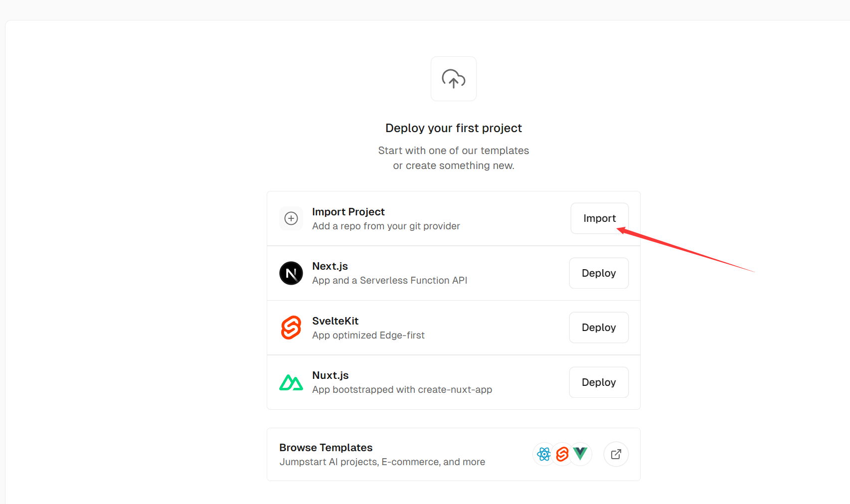Click the Next.js template name
The height and width of the screenshot is (504, 850).
[x=330, y=266]
